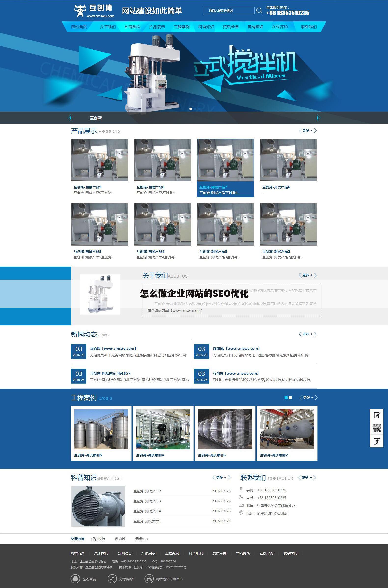Click the search keyword input field

coord(229,10)
